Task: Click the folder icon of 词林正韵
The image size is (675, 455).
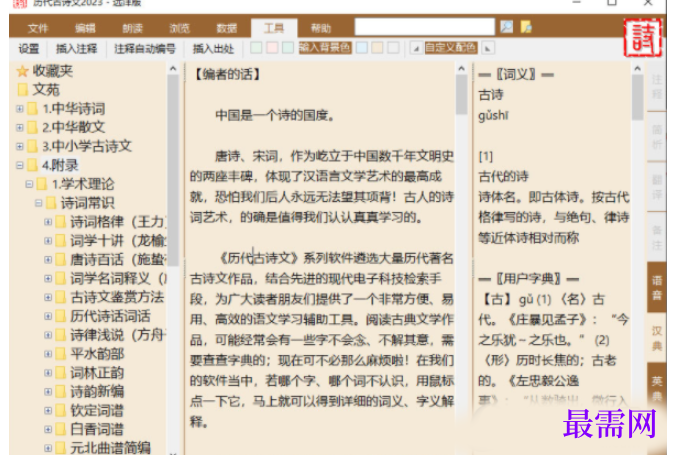Action: tap(61, 373)
